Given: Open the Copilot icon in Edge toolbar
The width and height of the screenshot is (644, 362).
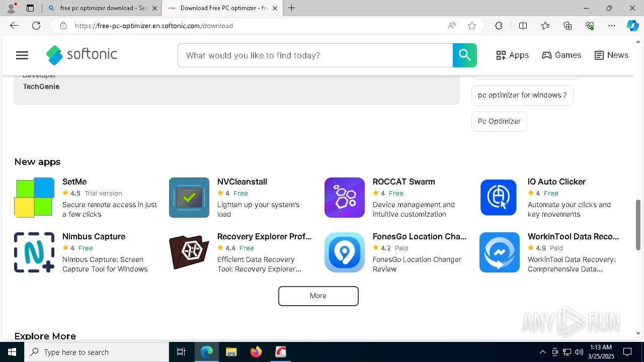Looking at the screenshot, I should [632, 26].
